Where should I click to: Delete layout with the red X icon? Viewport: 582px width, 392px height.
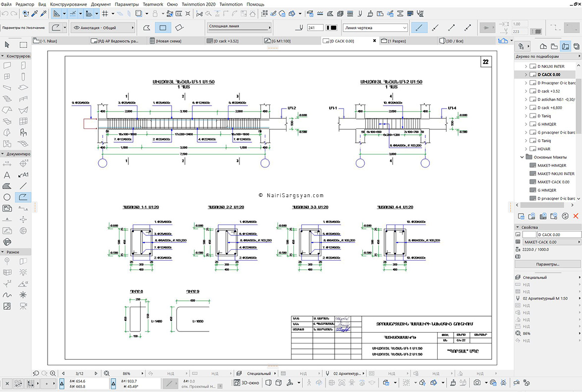pos(576,216)
